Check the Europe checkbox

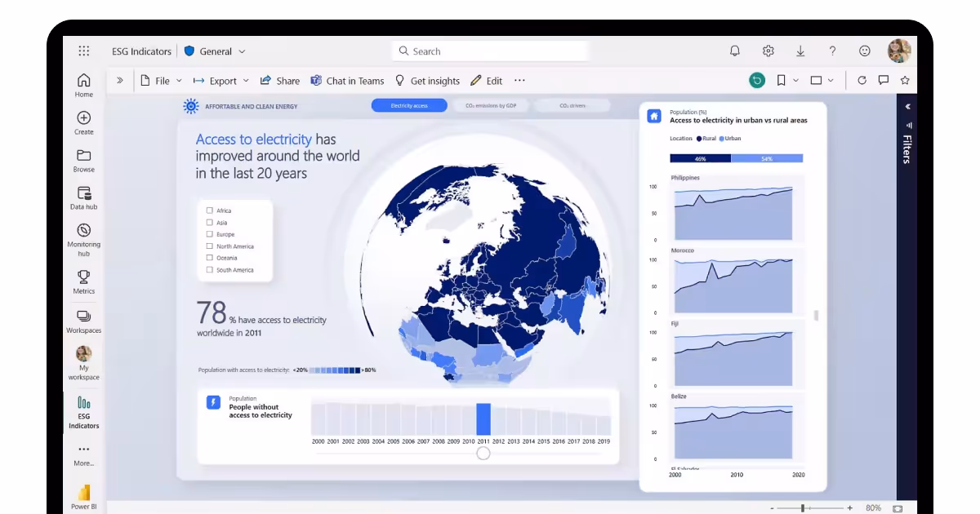tap(210, 234)
